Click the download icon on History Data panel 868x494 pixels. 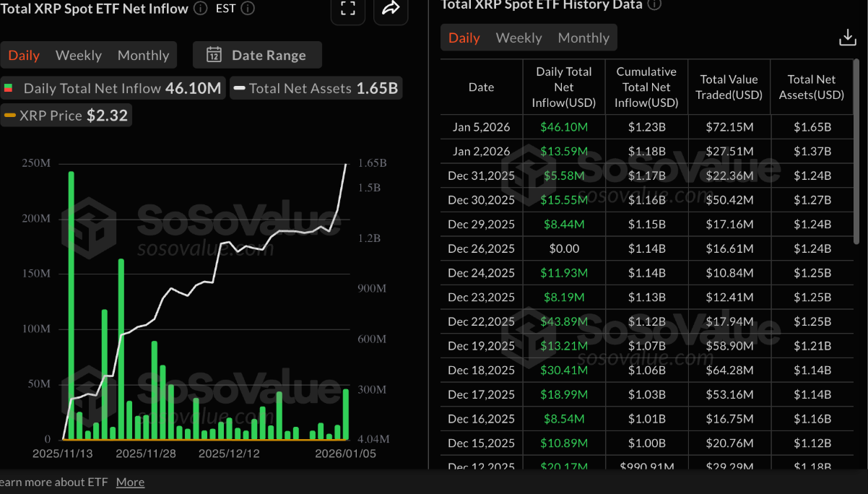click(x=847, y=36)
